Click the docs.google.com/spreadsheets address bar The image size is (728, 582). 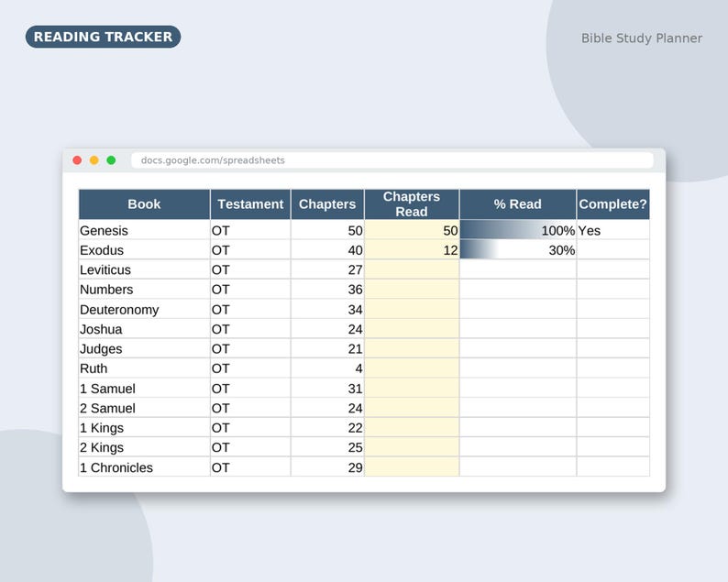point(392,160)
